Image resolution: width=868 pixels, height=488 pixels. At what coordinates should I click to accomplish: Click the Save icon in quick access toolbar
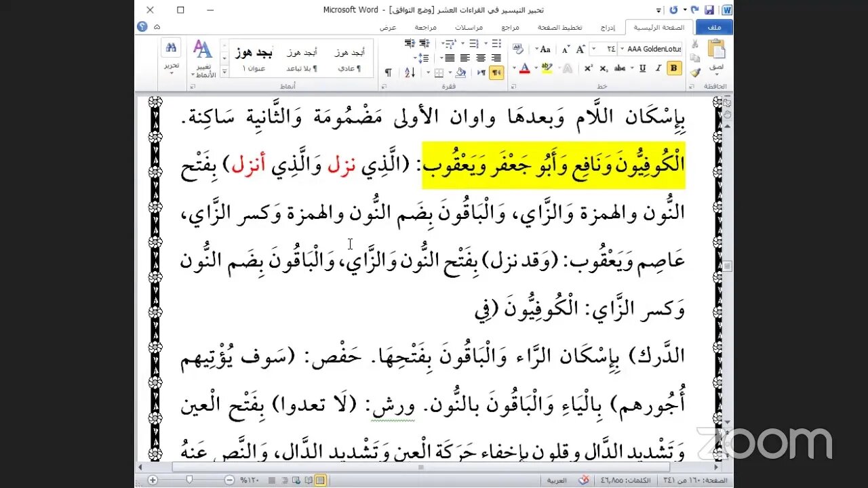click(x=709, y=10)
